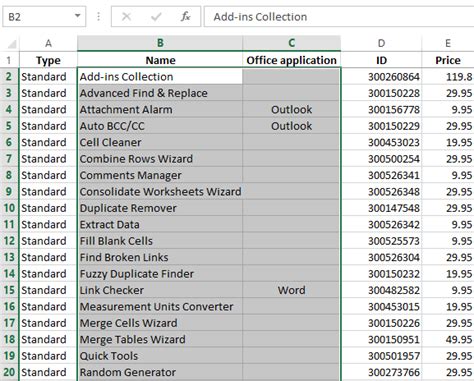Select cell Merge Cells Wizard
Viewport: 474px width, 381px height.
[160, 323]
